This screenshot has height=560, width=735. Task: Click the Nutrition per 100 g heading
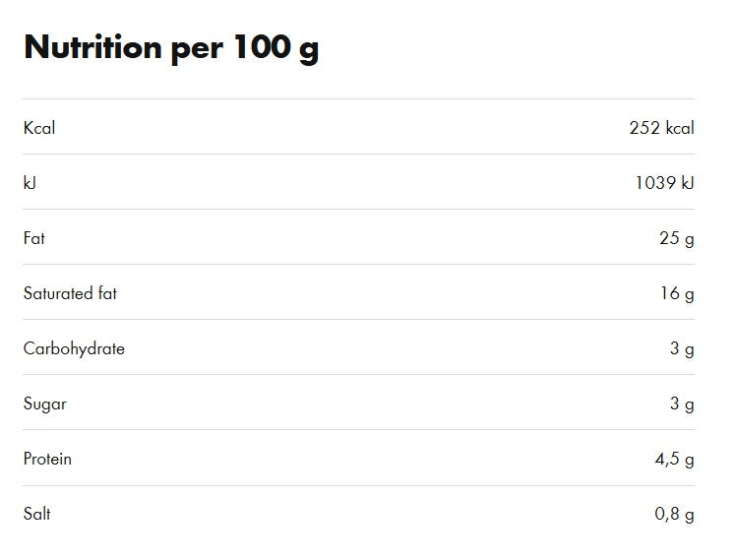(x=171, y=47)
